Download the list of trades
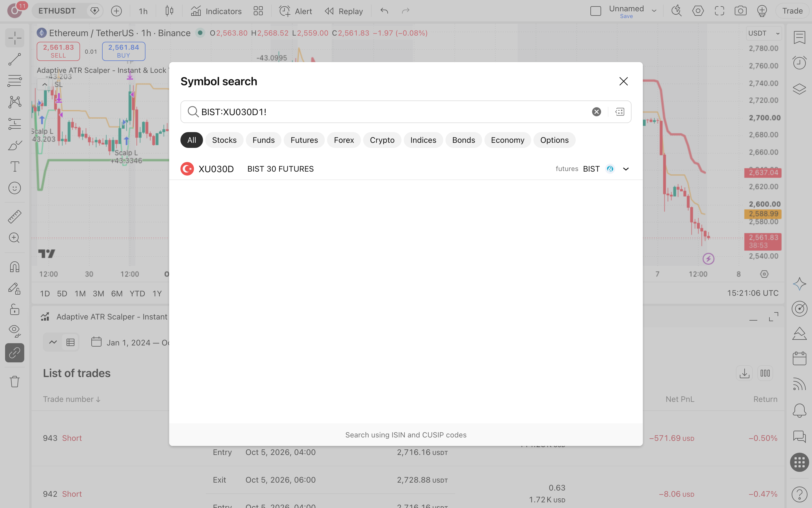 tap(744, 373)
